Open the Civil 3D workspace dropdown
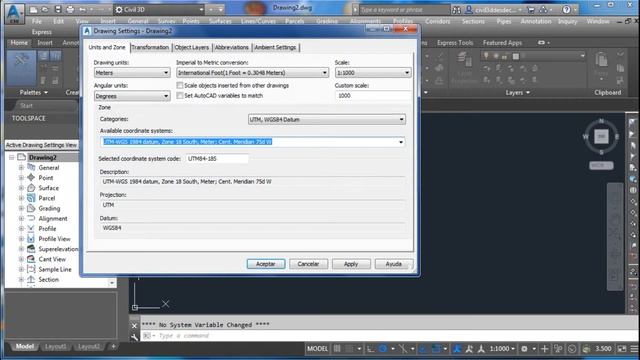Viewport: 640px width, 360px height. [x=160, y=9]
